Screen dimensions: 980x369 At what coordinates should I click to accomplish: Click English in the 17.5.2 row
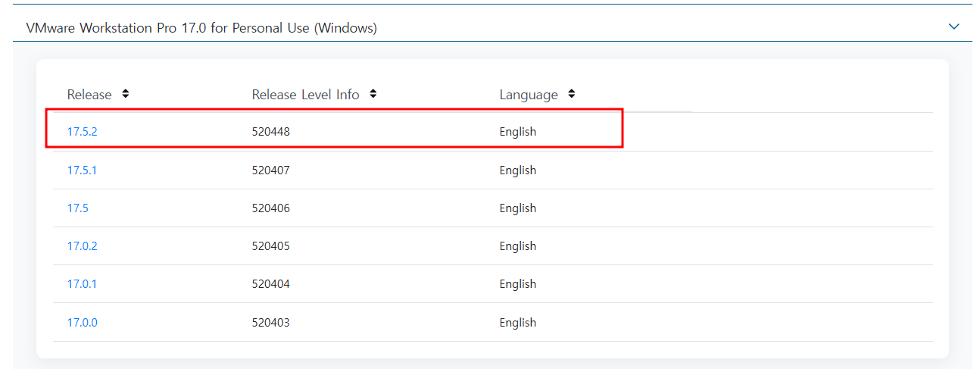(x=517, y=132)
